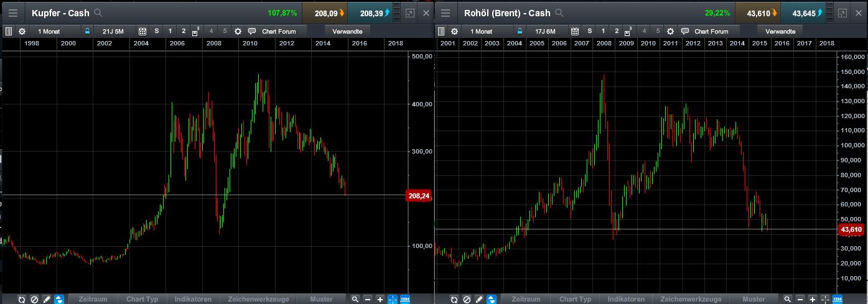
Task: Zoom out with minus on Kupfer chart
Action: (367, 299)
